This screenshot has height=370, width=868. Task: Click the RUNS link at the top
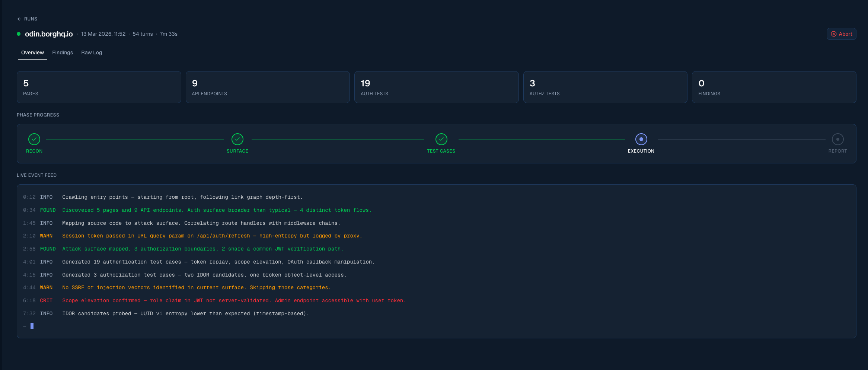(31, 19)
